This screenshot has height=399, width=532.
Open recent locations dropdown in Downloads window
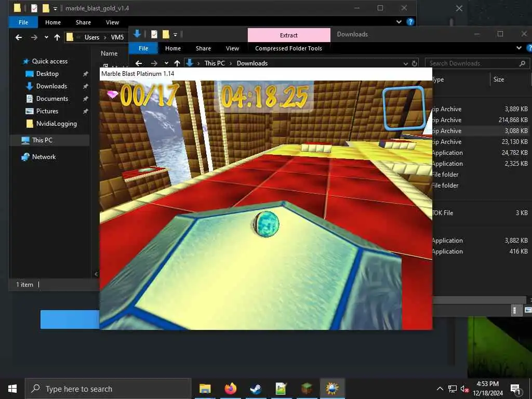tap(166, 63)
